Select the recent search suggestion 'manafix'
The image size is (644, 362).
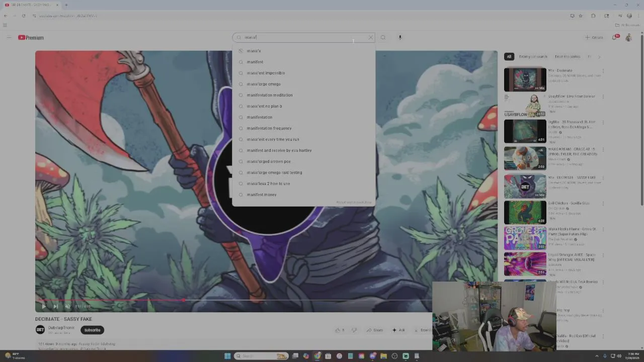[x=303, y=51]
